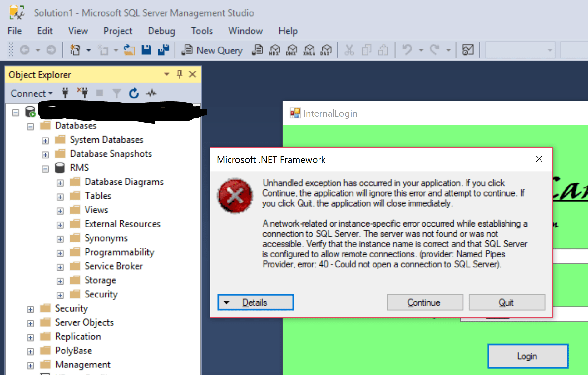
Task: Select the Service Broker folder
Action: tap(114, 266)
